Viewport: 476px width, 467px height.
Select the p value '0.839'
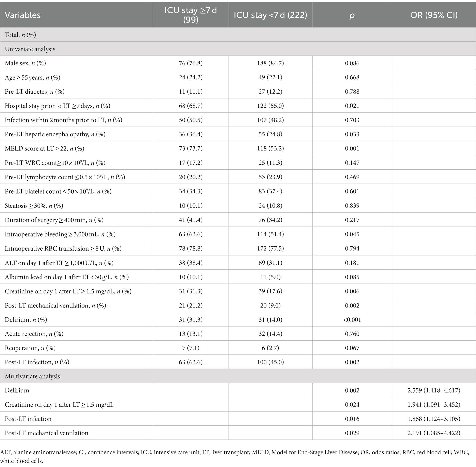click(352, 206)
